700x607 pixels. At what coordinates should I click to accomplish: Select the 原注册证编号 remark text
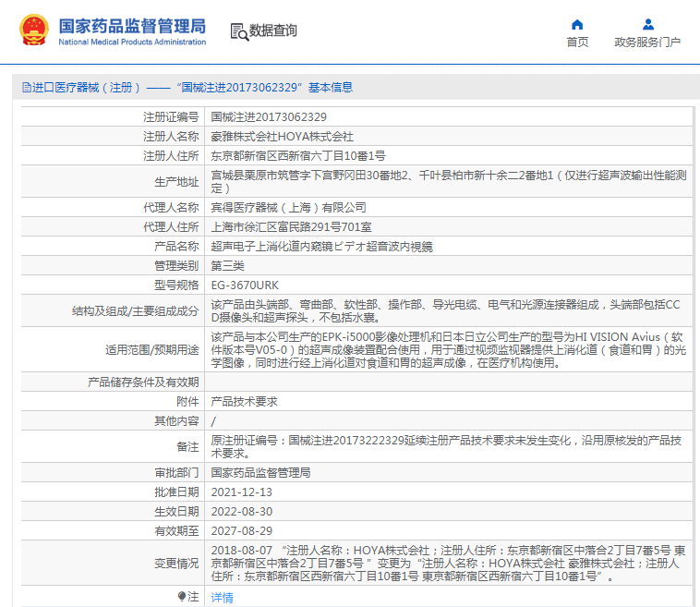446,446
